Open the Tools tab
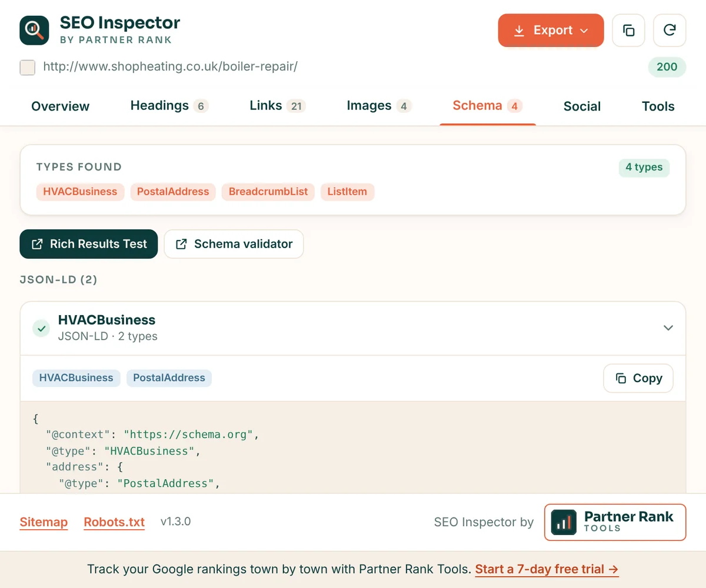 (658, 106)
